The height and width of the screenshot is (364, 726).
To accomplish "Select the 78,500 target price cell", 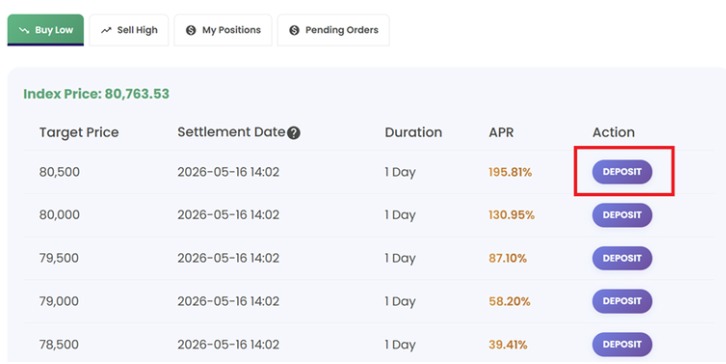I will pyautogui.click(x=59, y=345).
